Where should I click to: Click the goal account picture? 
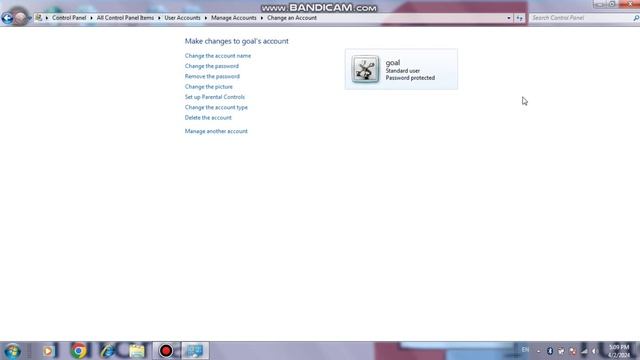365,69
